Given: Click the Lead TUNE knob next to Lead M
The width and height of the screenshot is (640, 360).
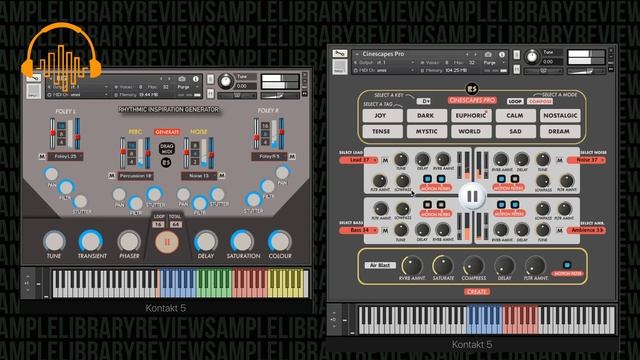Looking at the screenshot, I should coord(401,160).
